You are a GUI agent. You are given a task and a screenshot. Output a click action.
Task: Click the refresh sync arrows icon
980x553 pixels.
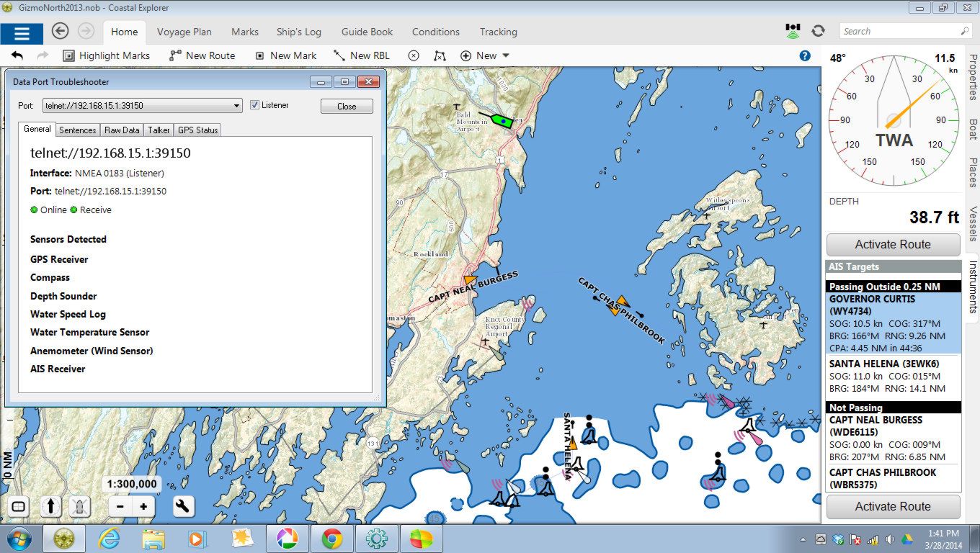click(818, 31)
